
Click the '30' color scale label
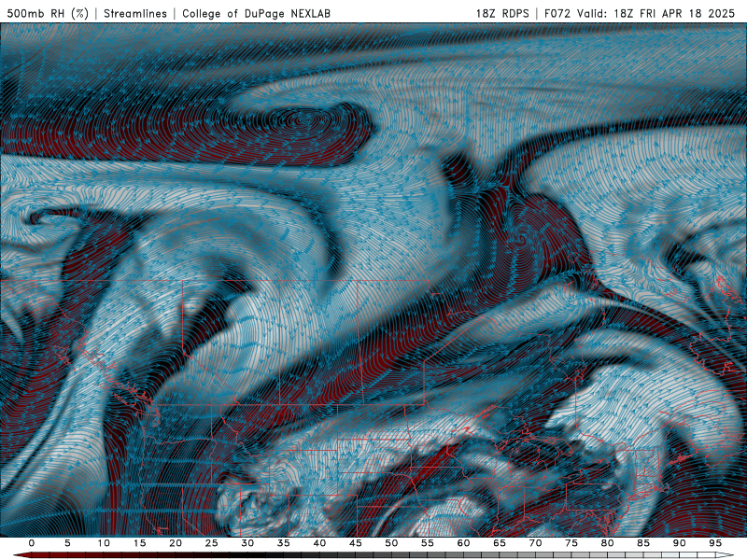pyautogui.click(x=247, y=543)
